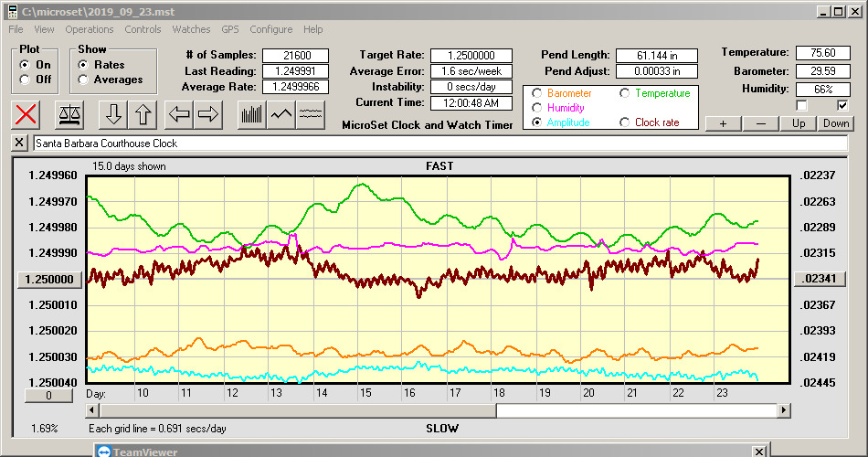868x457 pixels.
Task: Click the small X beside clock name
Action: point(19,143)
